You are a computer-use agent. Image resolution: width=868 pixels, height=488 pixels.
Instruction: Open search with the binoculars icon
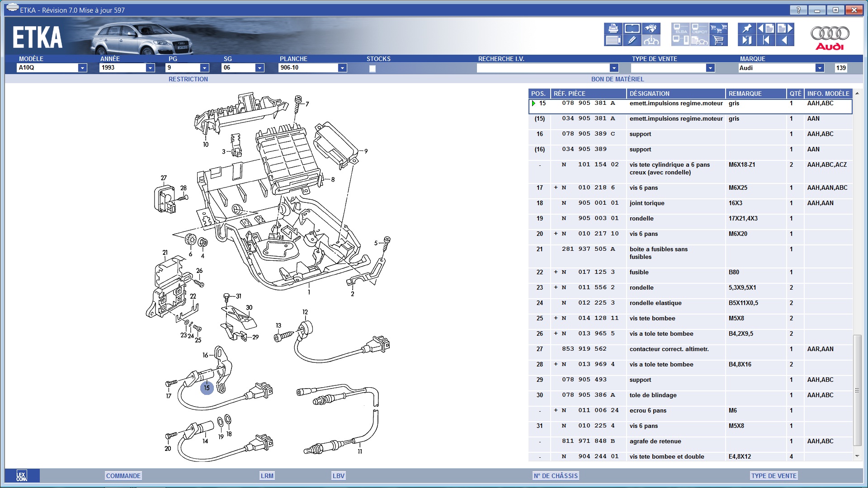651,28
